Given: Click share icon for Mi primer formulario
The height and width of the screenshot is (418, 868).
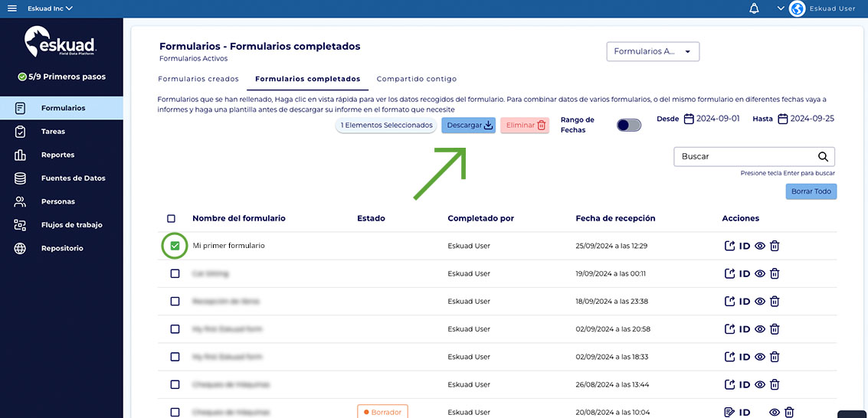Looking at the screenshot, I should pyautogui.click(x=729, y=246).
